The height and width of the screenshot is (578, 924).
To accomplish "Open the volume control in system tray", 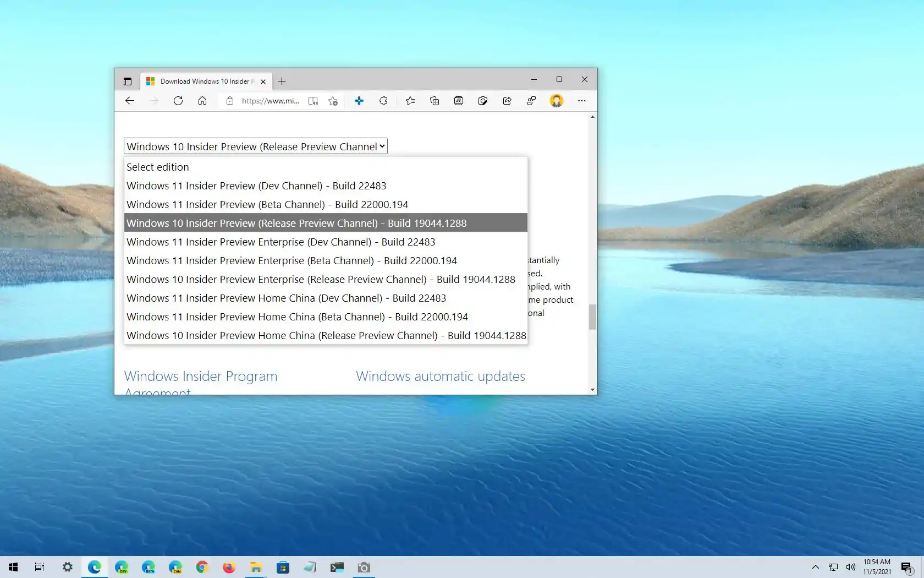I will pos(851,567).
